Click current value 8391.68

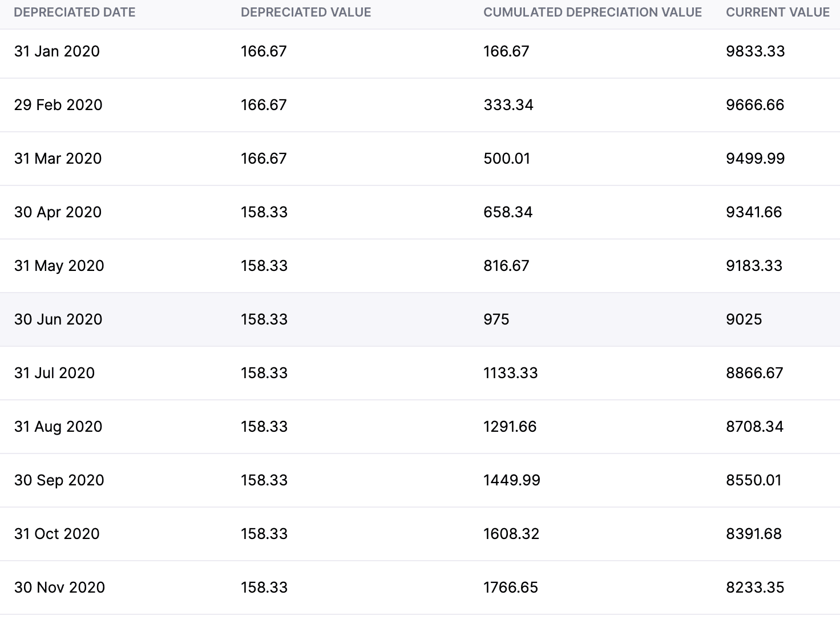pyautogui.click(x=754, y=534)
